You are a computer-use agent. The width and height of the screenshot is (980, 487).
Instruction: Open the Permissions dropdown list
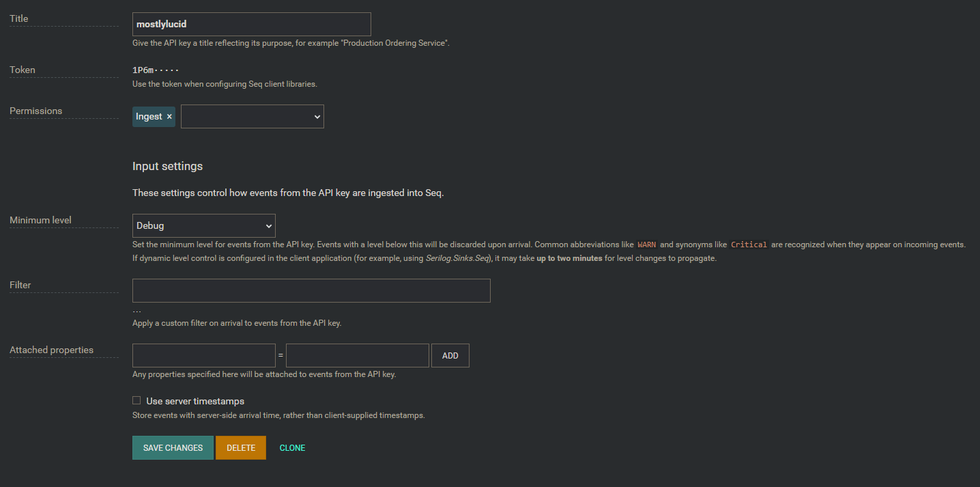pyautogui.click(x=253, y=116)
